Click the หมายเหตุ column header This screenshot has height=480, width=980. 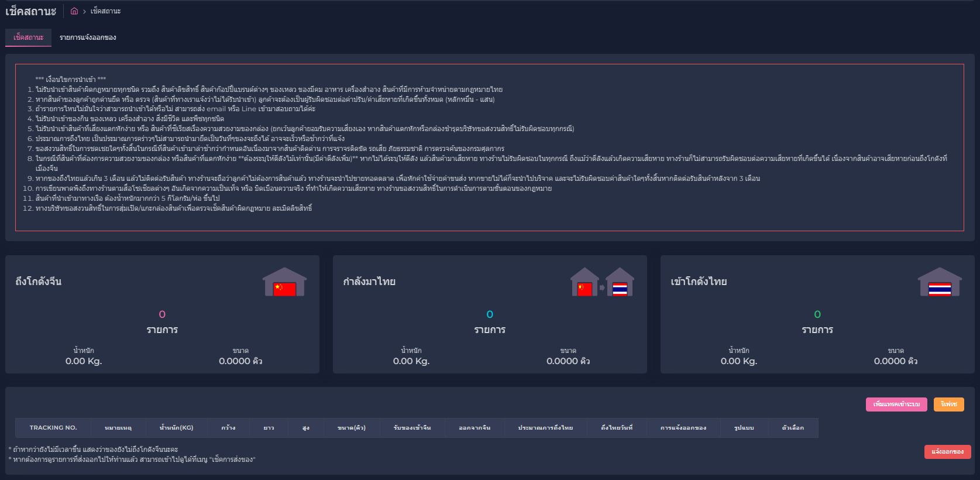point(118,428)
